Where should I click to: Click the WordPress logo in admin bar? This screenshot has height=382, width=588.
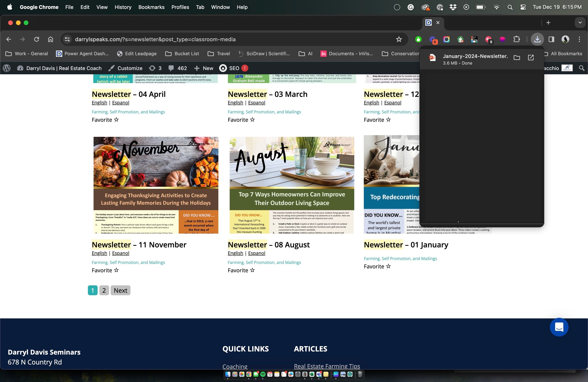pos(7,68)
